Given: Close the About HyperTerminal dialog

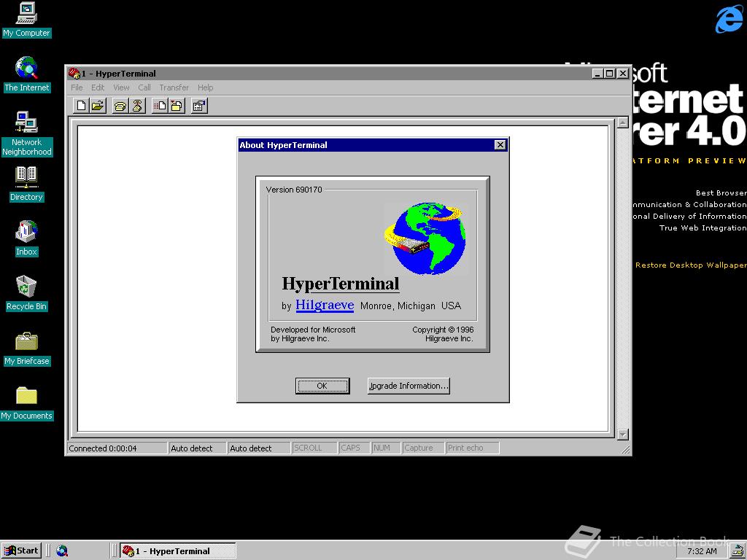Looking at the screenshot, I should pos(500,145).
